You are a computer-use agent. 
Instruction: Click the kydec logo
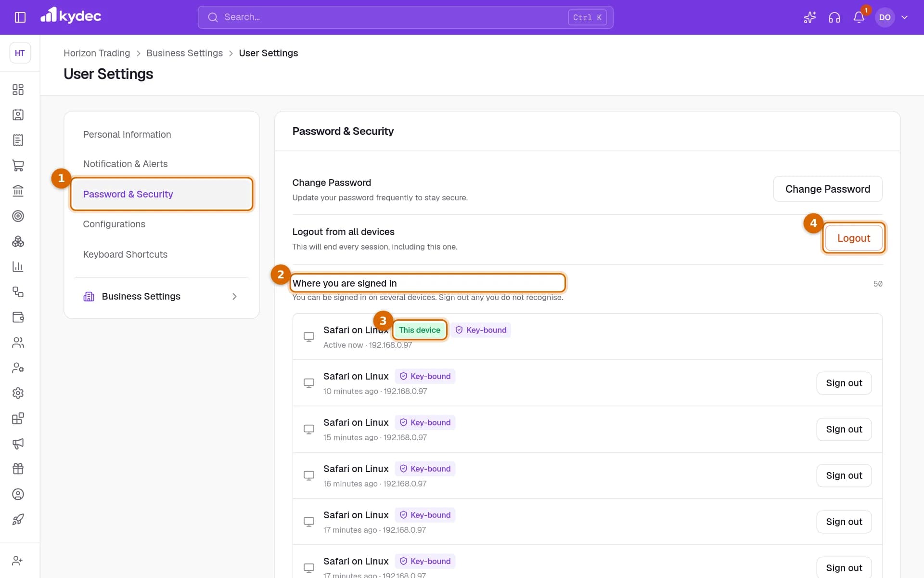point(71,16)
